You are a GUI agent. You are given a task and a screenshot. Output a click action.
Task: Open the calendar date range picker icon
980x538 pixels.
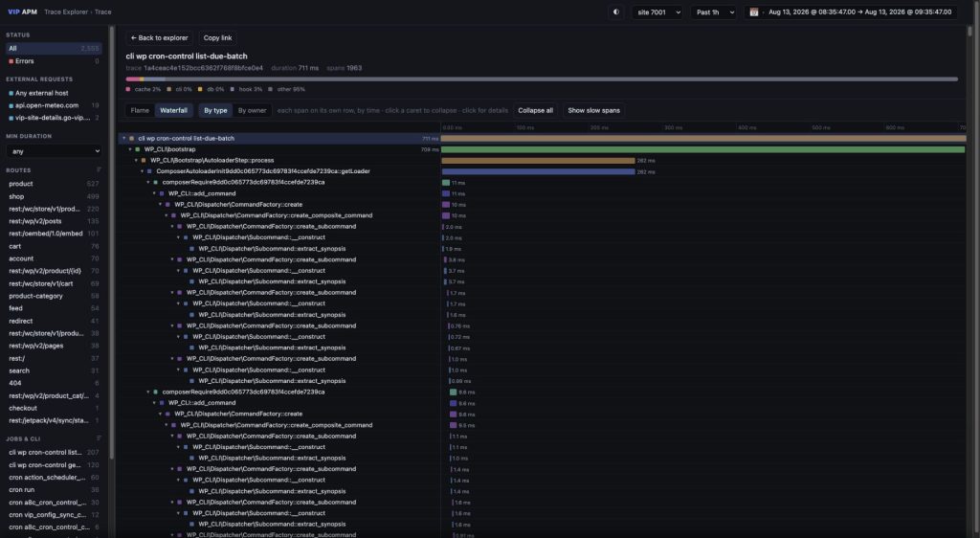(x=754, y=11)
